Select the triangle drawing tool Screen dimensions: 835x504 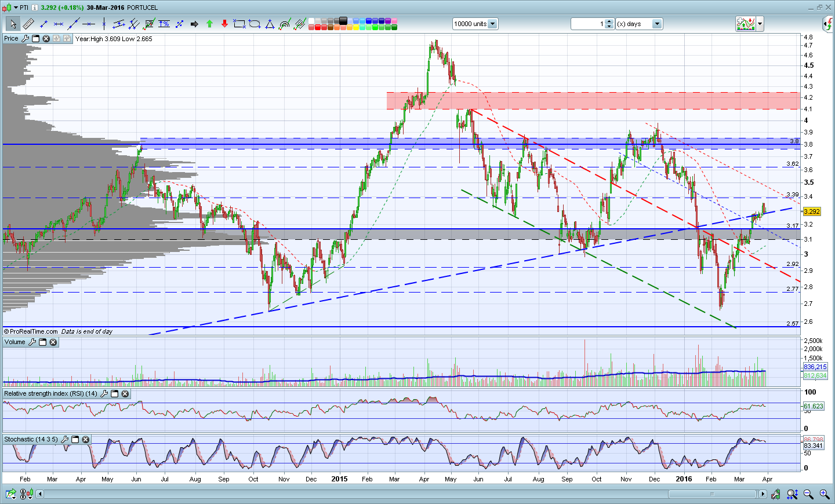click(x=270, y=24)
